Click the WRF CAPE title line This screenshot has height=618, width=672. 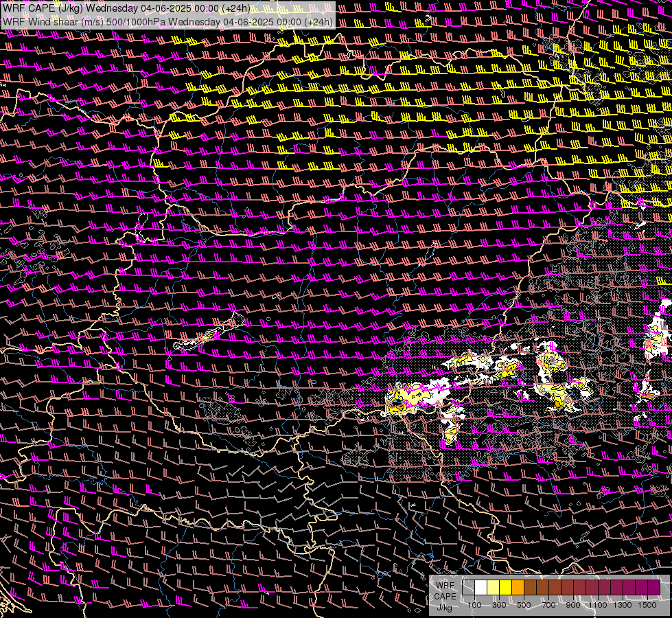(x=126, y=8)
